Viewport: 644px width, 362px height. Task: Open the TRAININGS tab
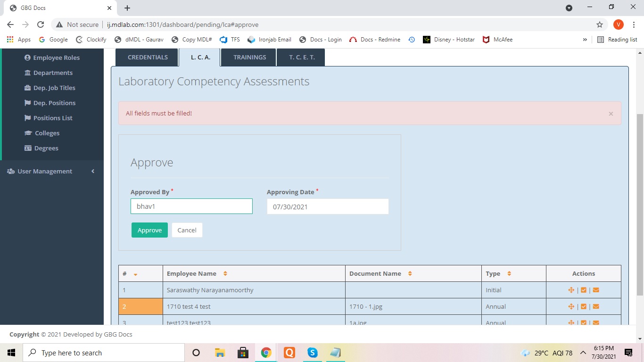click(249, 58)
